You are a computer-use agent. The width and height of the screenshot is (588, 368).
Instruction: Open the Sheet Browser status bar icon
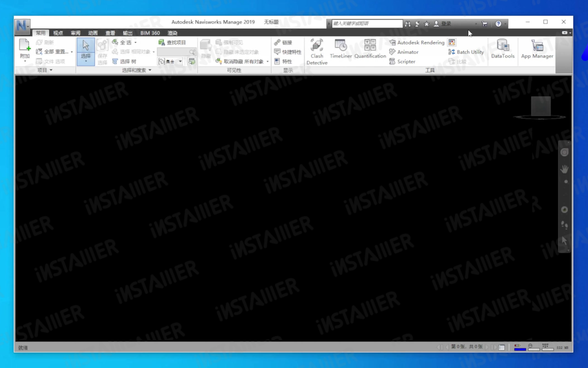coord(502,347)
